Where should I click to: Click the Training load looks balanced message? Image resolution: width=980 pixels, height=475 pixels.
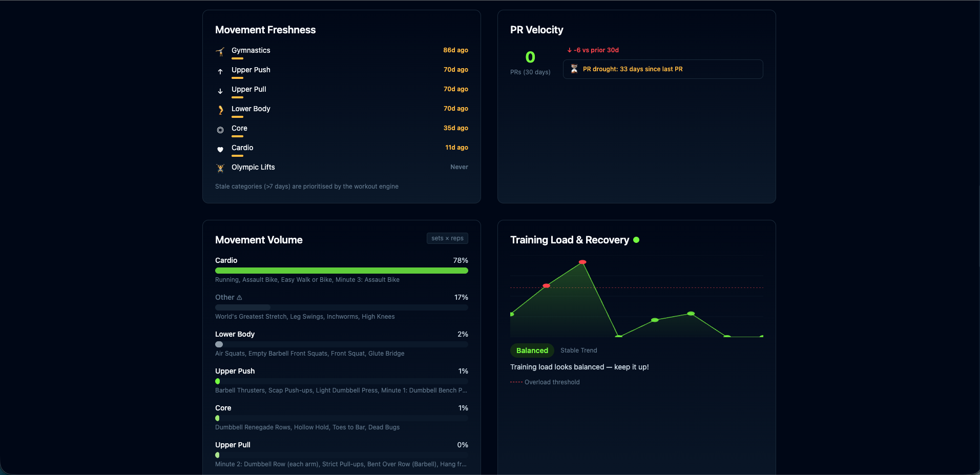tap(579, 367)
